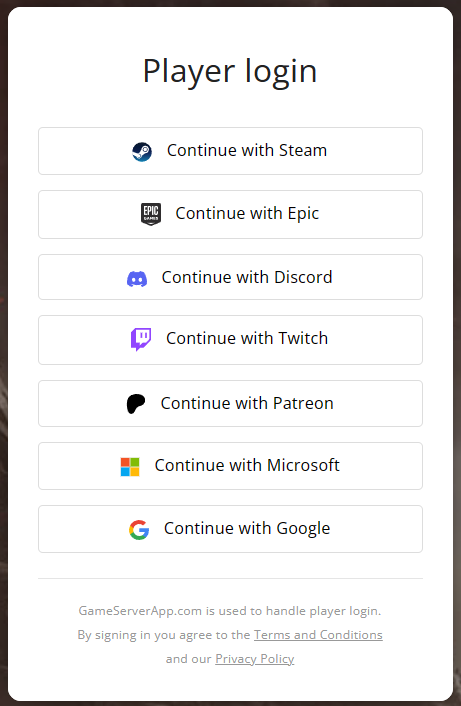Screen dimensions: 461x706
Task: Click the Player login heading
Action: tap(230, 72)
